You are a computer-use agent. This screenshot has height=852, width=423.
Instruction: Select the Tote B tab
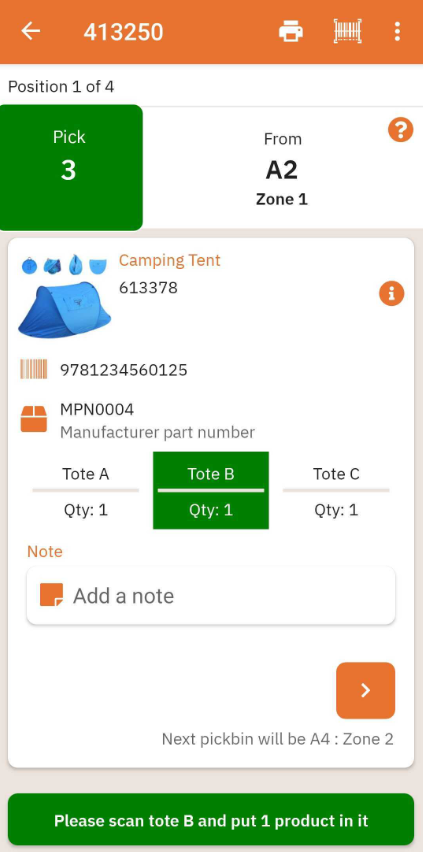211,490
